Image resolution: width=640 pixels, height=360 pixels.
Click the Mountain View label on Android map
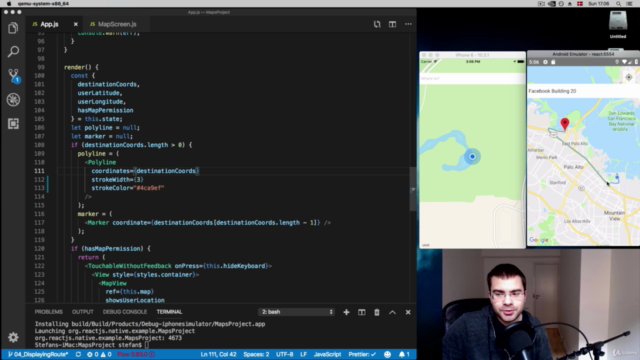coord(614,216)
